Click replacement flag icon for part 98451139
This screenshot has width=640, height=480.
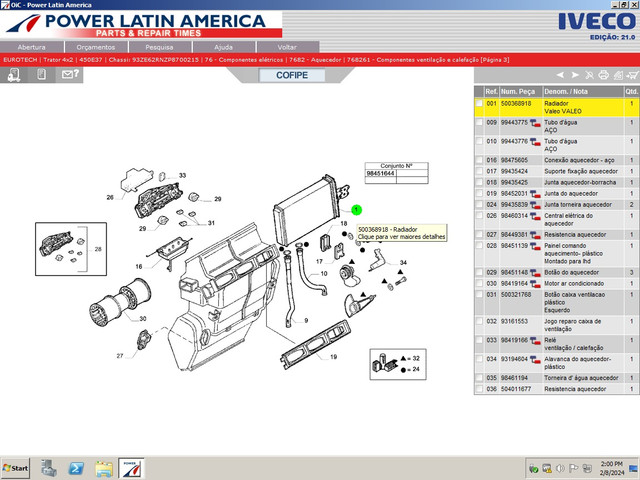535,247
